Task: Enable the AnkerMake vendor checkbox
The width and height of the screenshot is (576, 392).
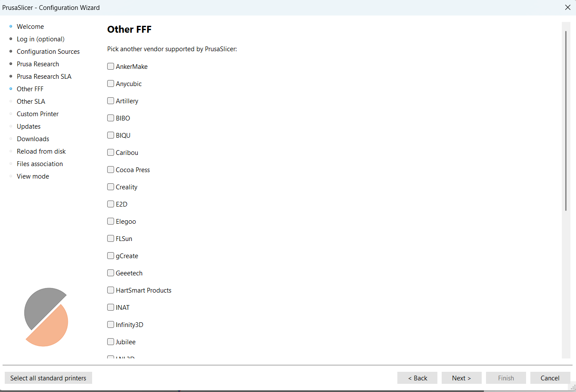Action: [x=111, y=67]
